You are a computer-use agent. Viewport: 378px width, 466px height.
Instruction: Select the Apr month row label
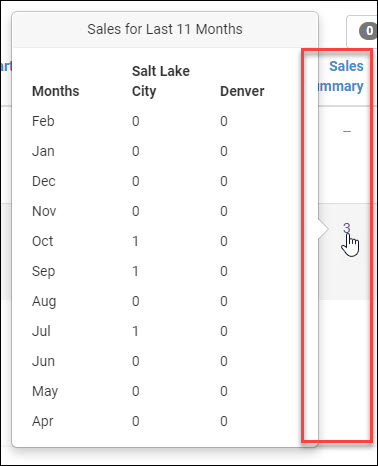43,421
